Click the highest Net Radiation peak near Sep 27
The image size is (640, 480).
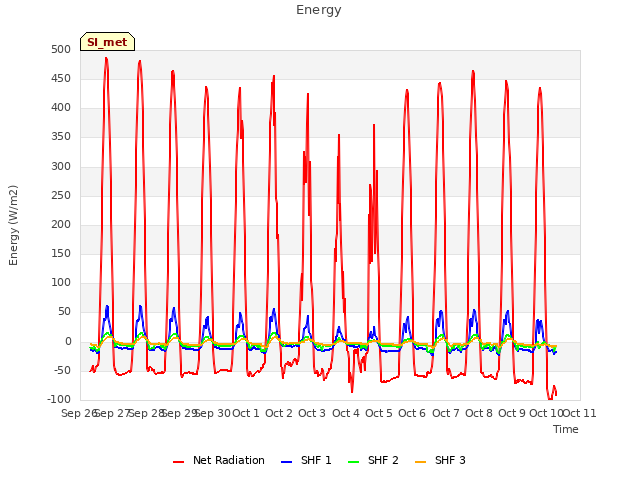[x=106, y=58]
